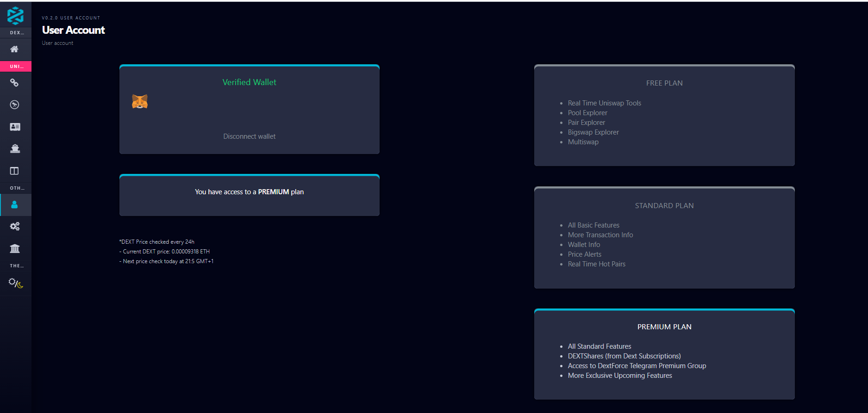Click 'Bigswap Explorer' in Free Plan list
This screenshot has height=413, width=868.
coord(593,132)
